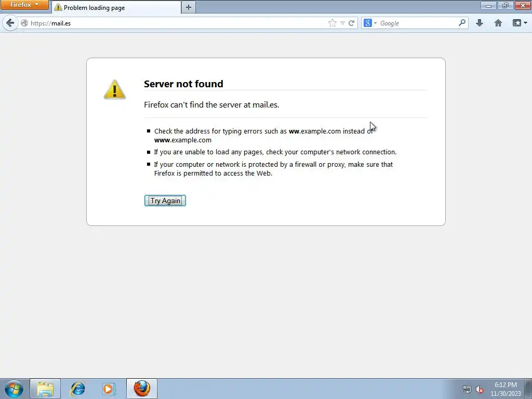532x399 pixels.
Task: Click the Google search input field
Action: coord(418,23)
